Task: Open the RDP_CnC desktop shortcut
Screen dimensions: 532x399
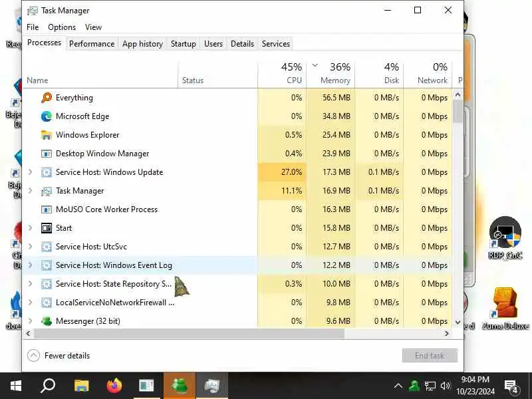Action: 505,238
